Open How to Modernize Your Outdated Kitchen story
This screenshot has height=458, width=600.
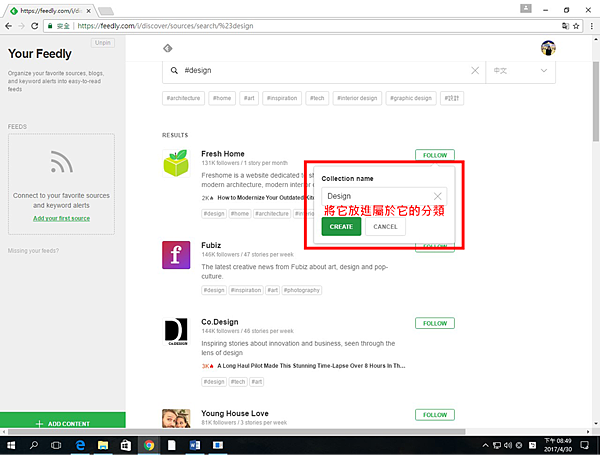[266, 198]
